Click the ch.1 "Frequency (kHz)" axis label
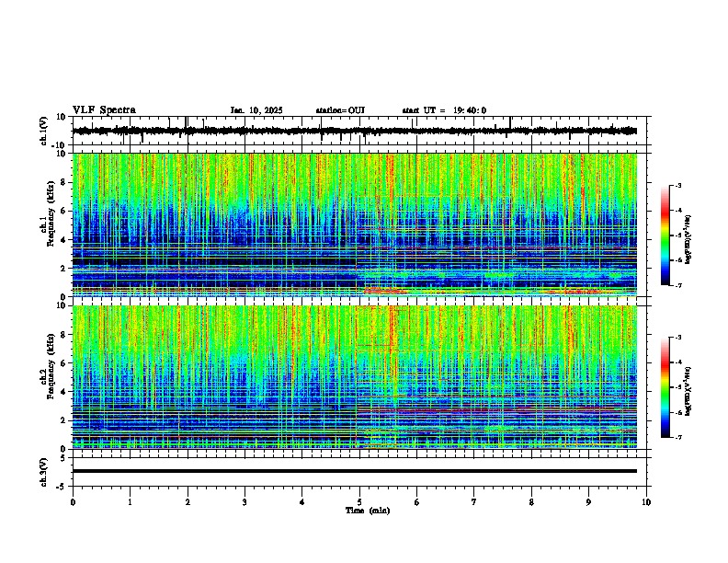 [51, 213]
